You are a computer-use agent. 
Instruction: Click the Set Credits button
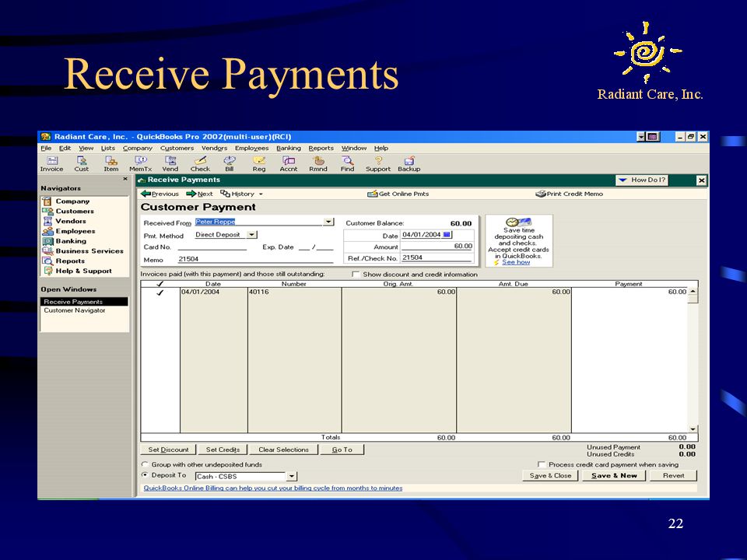pos(223,450)
